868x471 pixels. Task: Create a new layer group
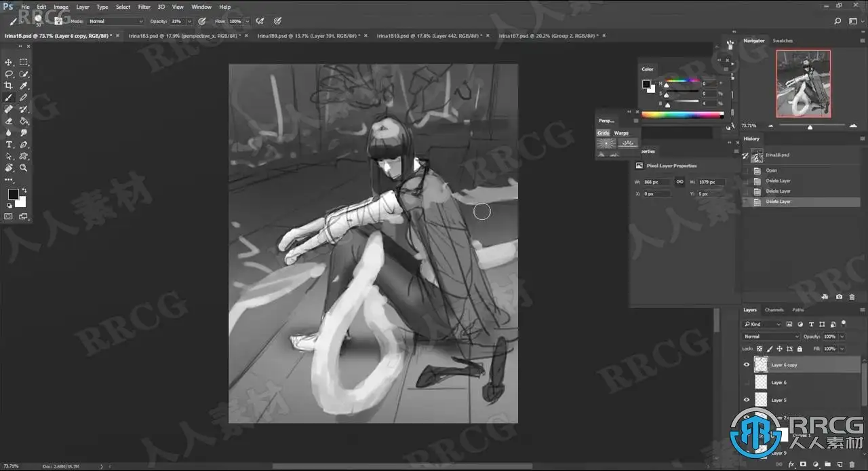(x=827, y=465)
